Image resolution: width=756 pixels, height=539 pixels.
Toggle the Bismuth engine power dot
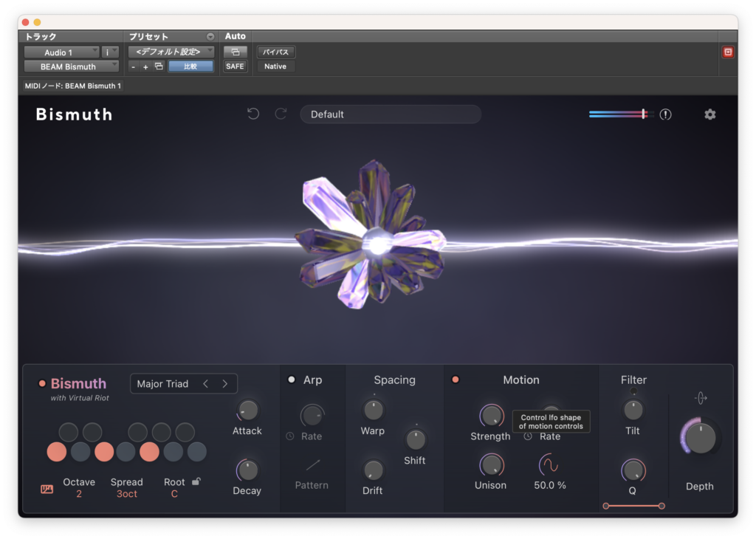pos(42,383)
